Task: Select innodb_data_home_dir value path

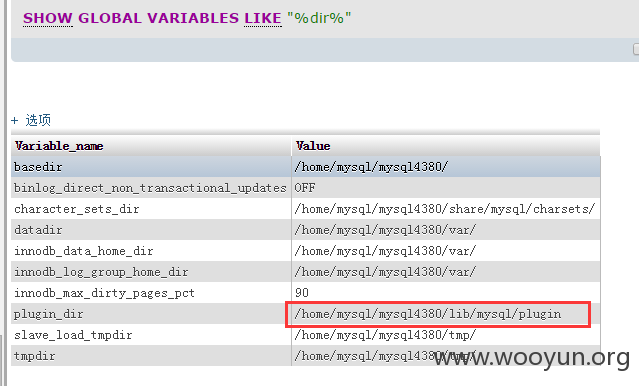Action: [385, 251]
